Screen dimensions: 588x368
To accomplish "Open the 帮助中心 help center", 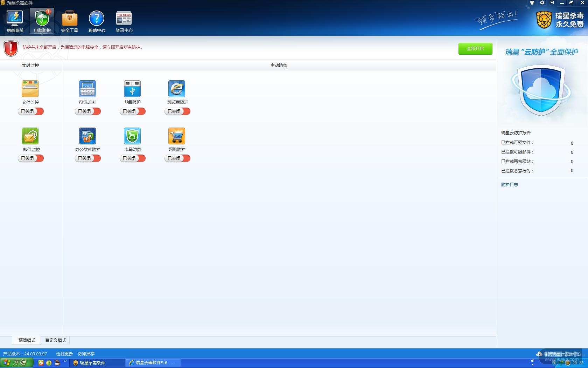I will 97,21.
